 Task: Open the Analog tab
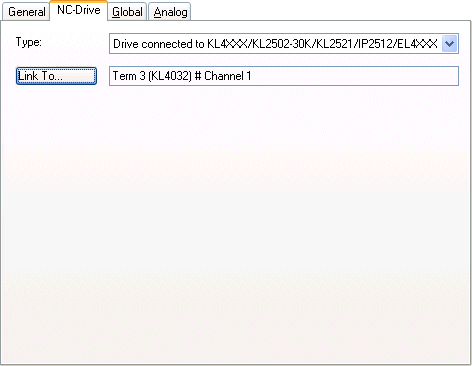tap(170, 12)
